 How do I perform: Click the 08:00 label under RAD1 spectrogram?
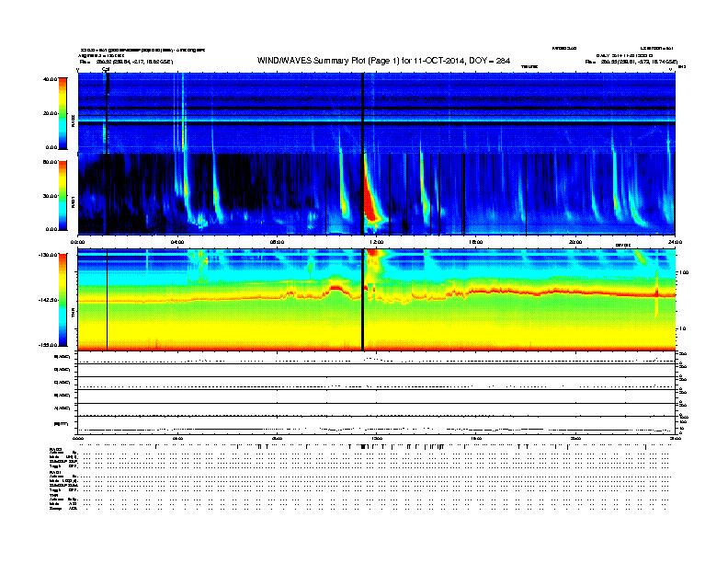(277, 242)
